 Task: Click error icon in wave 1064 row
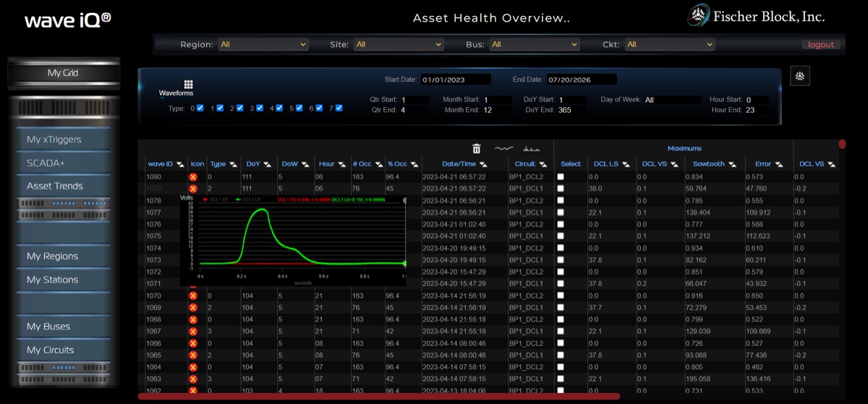[x=193, y=367]
